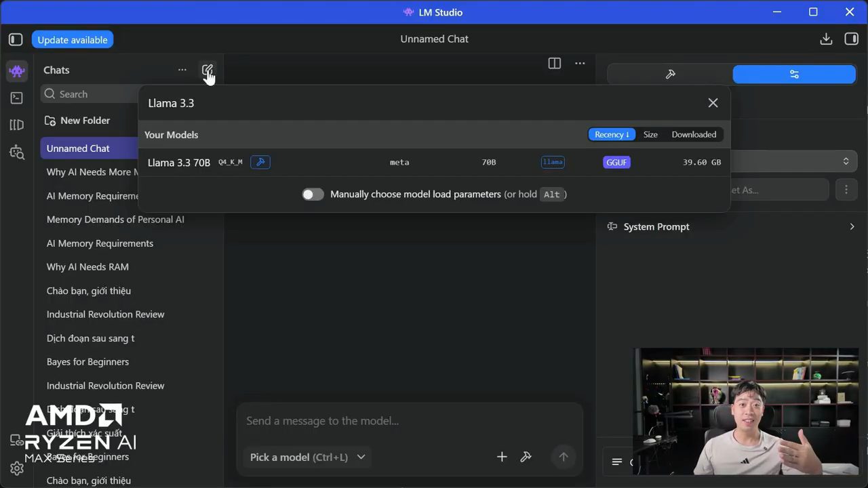Click the meta publisher label

pyautogui.click(x=399, y=162)
